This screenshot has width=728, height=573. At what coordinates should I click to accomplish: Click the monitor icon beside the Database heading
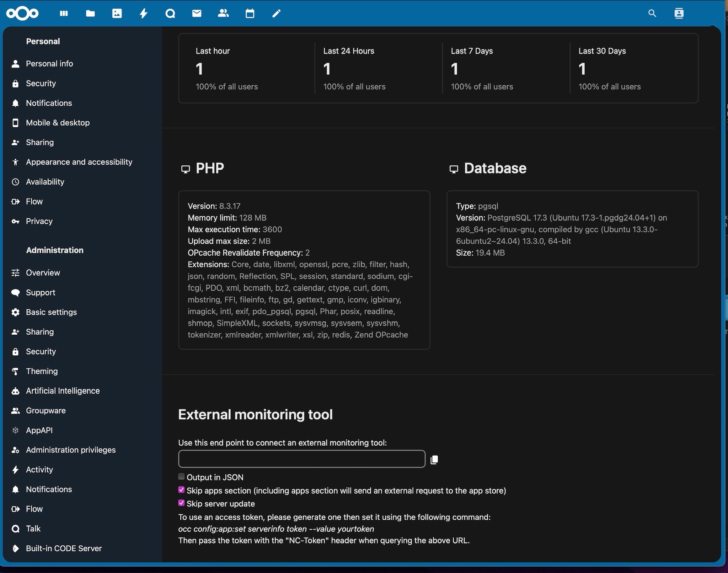click(x=454, y=169)
